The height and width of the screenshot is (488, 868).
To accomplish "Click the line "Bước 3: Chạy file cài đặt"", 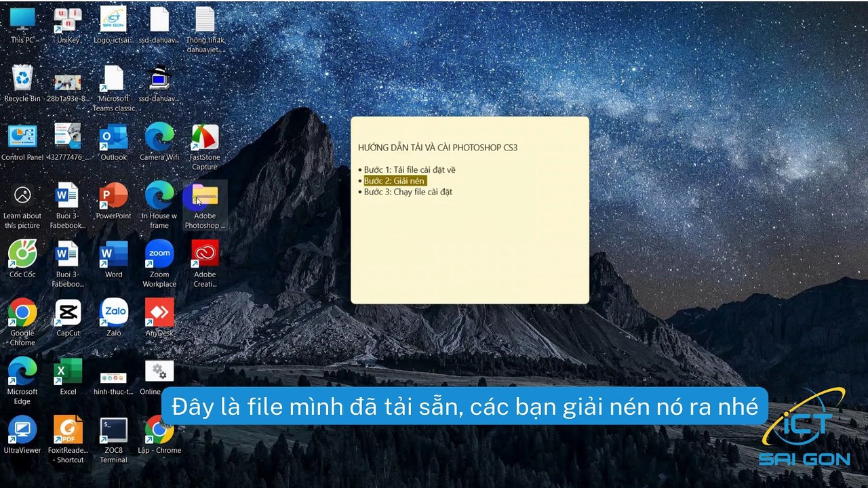I will 408,192.
